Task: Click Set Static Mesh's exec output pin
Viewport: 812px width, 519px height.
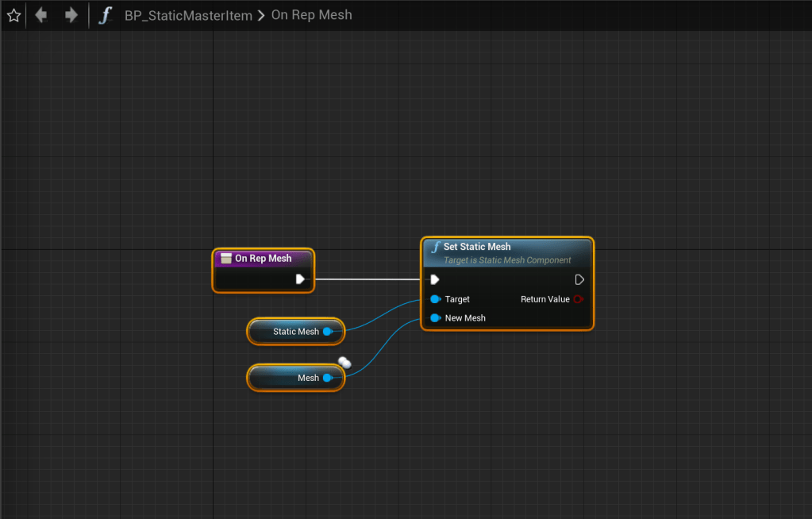Action: coord(579,279)
